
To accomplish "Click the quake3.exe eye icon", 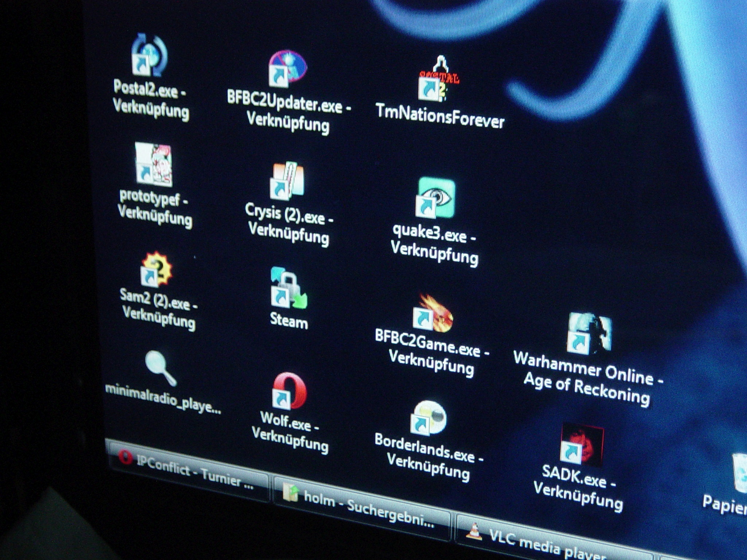I will pos(436,198).
